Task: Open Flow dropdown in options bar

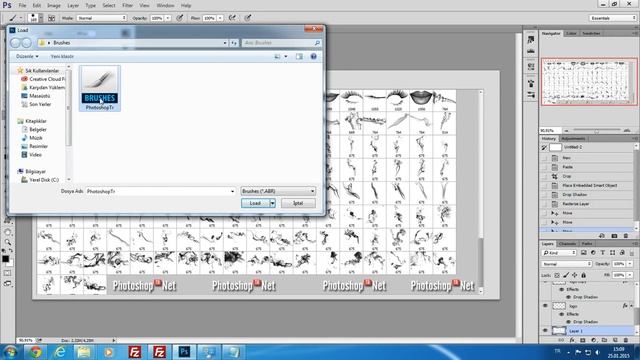Action: click(x=220, y=18)
